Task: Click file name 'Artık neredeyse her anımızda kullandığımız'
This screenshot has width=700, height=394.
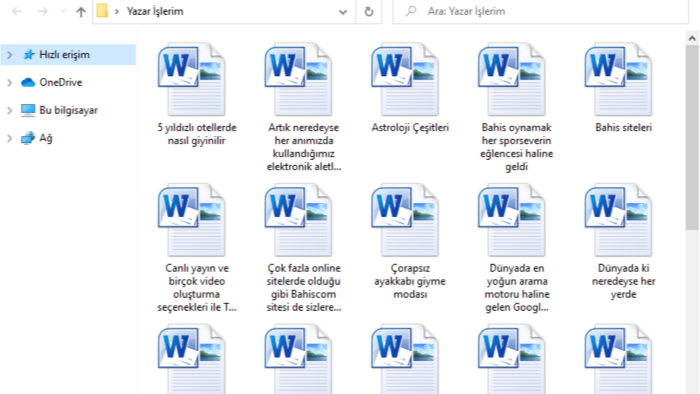Action: coord(304,147)
